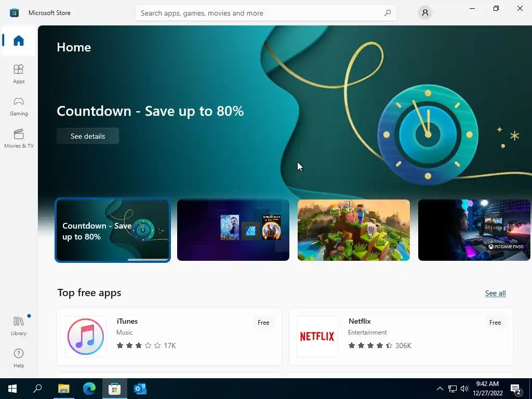Select the PC Game Pass thumbnail
The height and width of the screenshot is (399, 532).
coord(474,230)
